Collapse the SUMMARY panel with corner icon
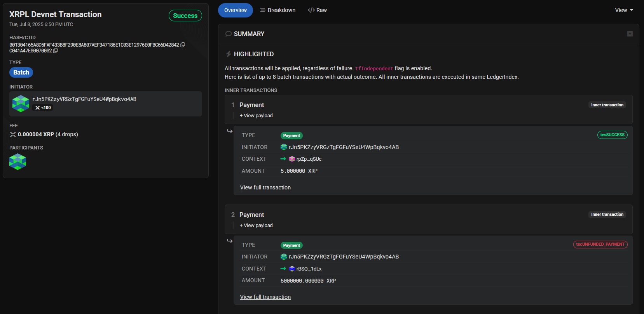This screenshot has height=314, width=644. click(x=630, y=34)
